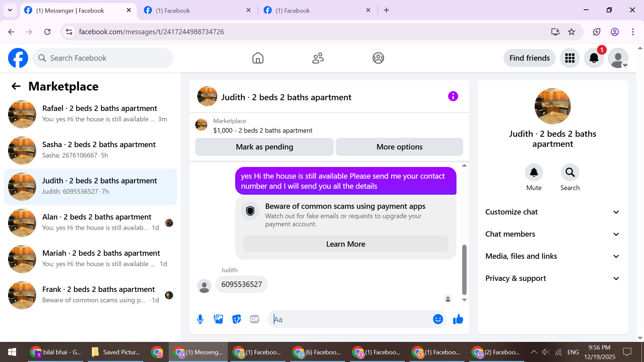Attach a photo using the image icon
Viewport: 644px width, 362px height.
click(218, 319)
